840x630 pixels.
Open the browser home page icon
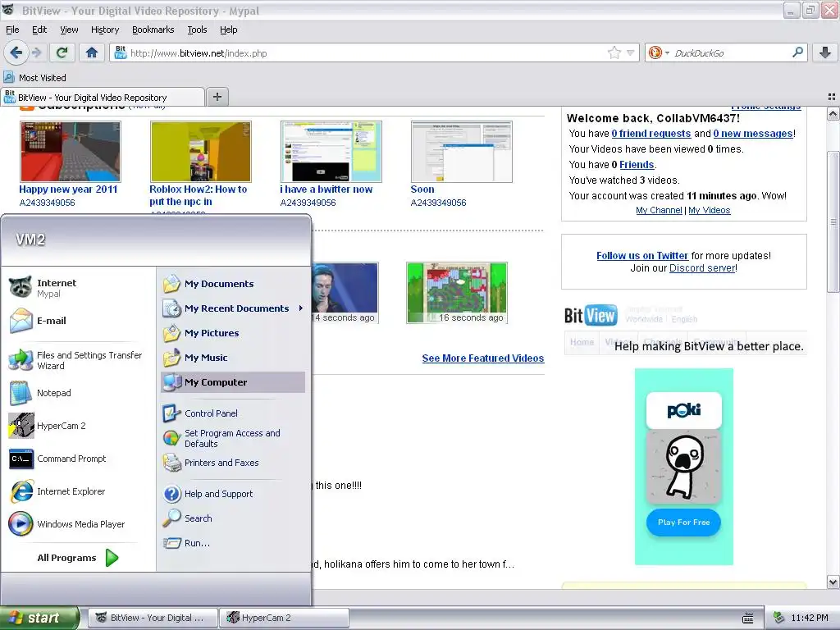pyautogui.click(x=92, y=52)
